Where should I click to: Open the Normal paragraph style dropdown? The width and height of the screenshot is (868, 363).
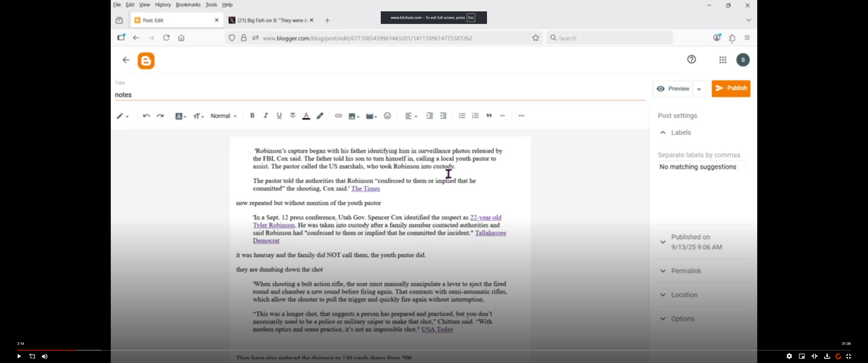(x=223, y=116)
